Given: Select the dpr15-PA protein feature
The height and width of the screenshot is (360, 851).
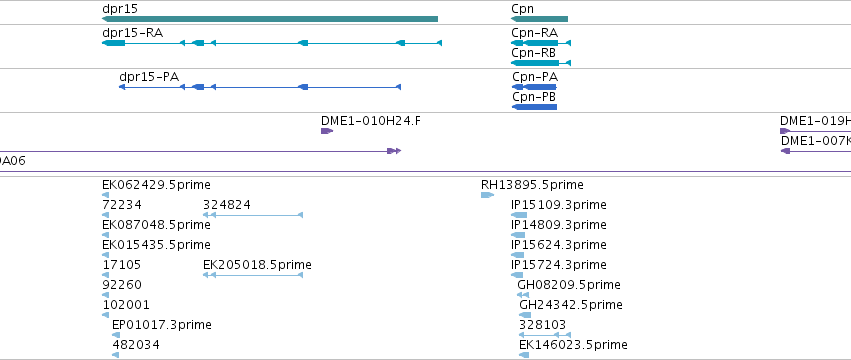Looking at the screenshot, I should (x=260, y=87).
